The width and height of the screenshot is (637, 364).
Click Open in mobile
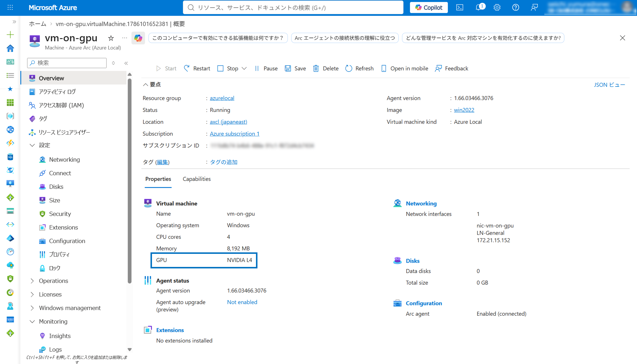click(x=404, y=68)
